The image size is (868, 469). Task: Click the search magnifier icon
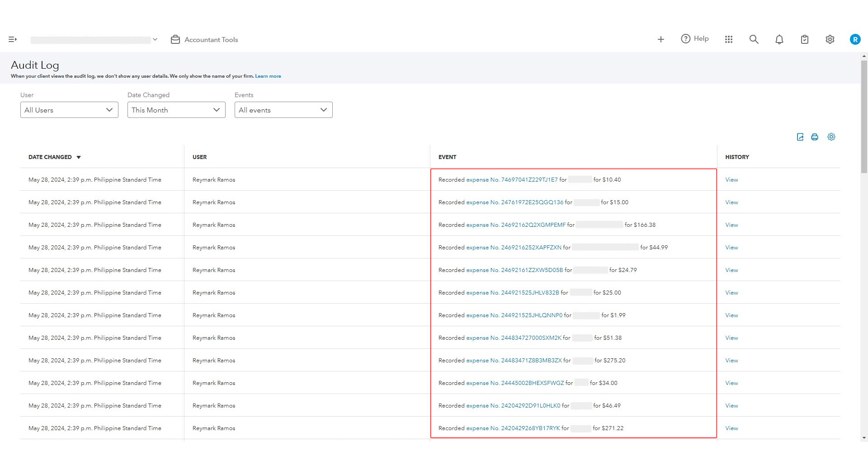pyautogui.click(x=754, y=40)
